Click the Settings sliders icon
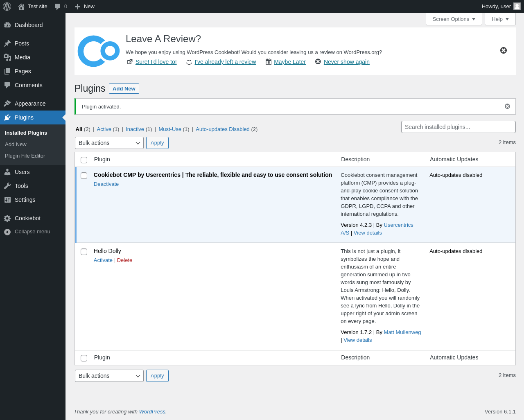Viewport: 524px width, 420px height. click(7, 200)
